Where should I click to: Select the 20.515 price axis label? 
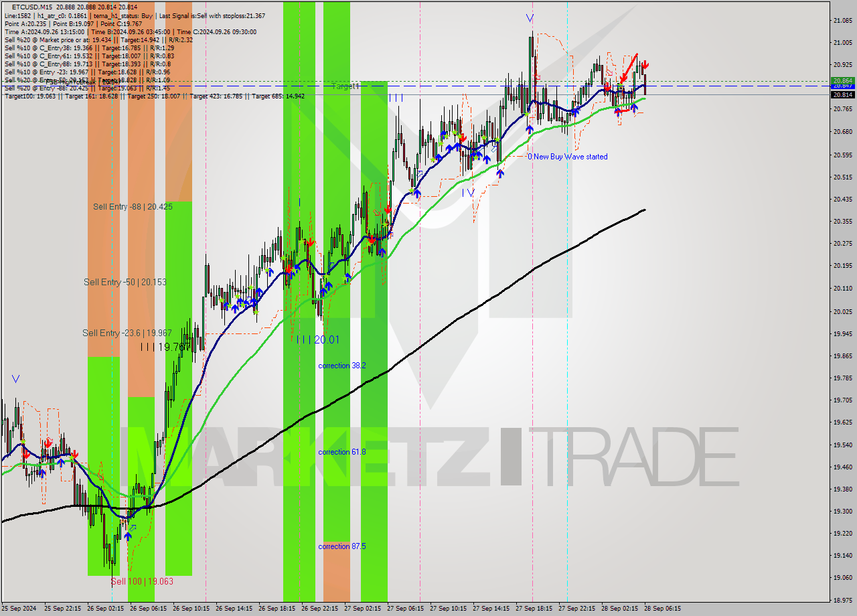(x=843, y=177)
